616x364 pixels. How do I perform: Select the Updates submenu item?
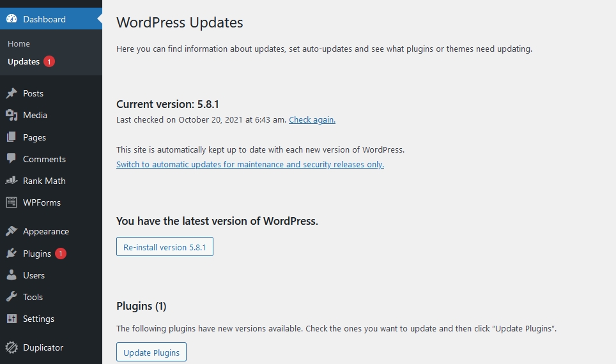tap(24, 61)
